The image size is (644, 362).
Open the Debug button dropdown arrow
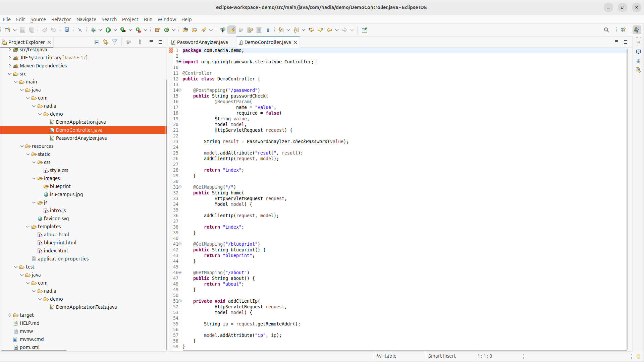point(100,30)
